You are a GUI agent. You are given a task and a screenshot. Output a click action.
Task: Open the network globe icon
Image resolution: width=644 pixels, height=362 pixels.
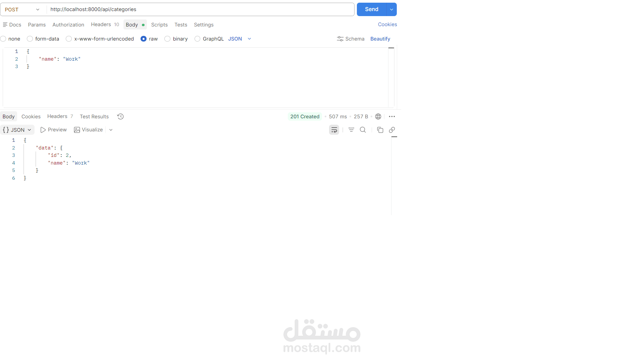pos(378,116)
